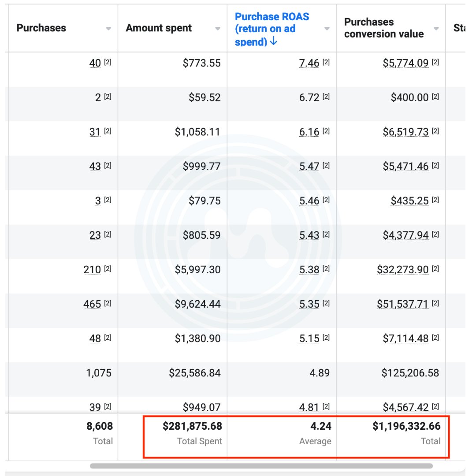Screen dimensions: 476x476
Task: Open the Amount spent column dropdown arrow
Action: click(218, 29)
